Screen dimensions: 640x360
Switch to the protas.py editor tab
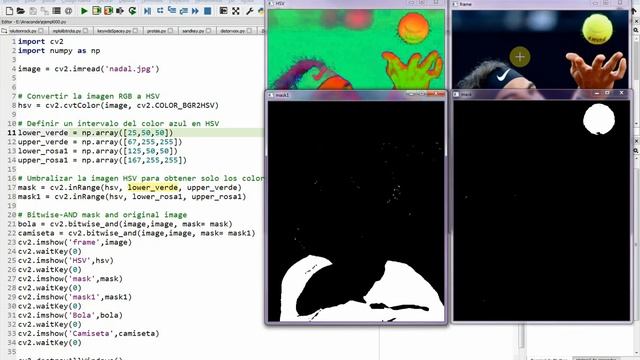(159, 31)
